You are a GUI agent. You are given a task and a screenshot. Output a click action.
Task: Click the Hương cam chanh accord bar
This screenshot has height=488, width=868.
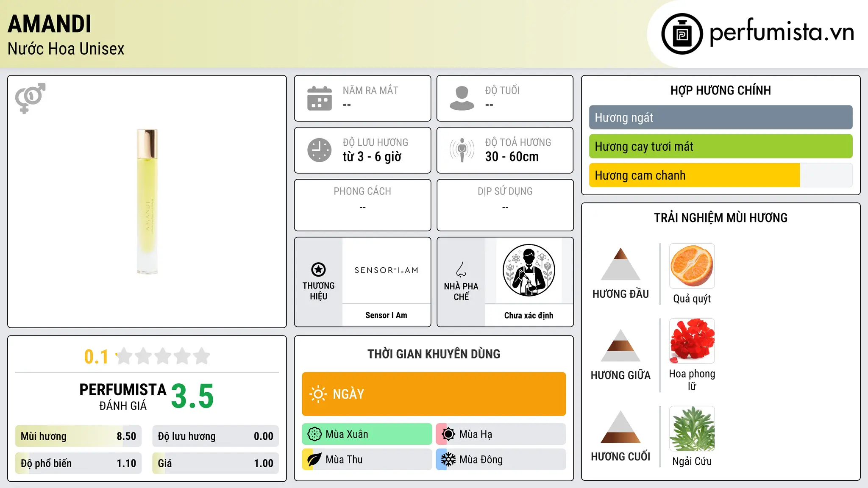721,175
